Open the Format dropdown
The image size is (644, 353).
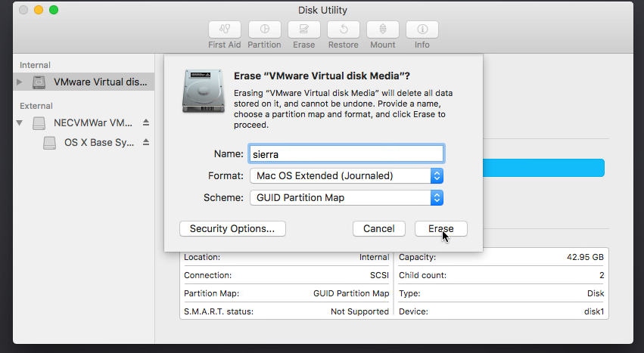347,175
